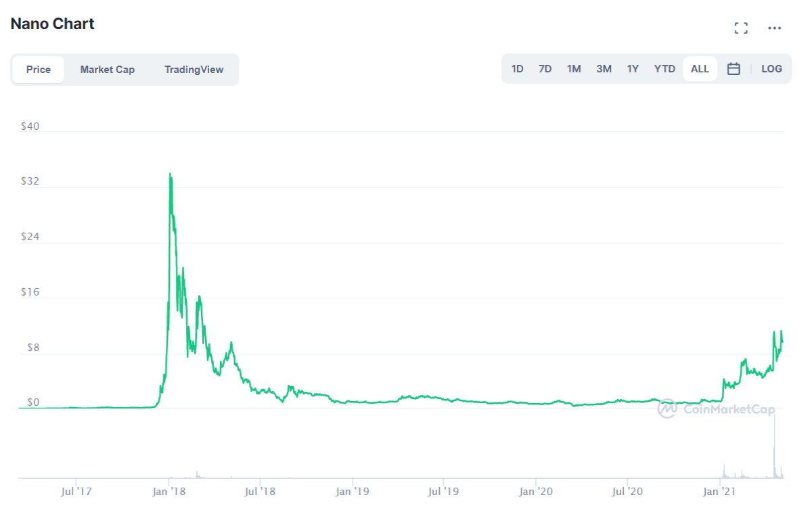Select the ALL time range

pyautogui.click(x=700, y=69)
